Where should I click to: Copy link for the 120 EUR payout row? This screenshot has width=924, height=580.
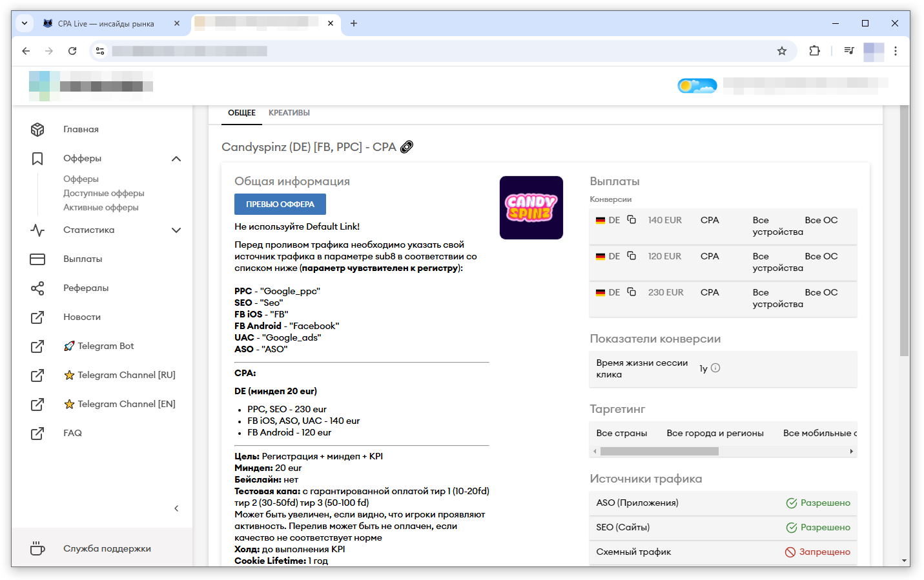[631, 256]
